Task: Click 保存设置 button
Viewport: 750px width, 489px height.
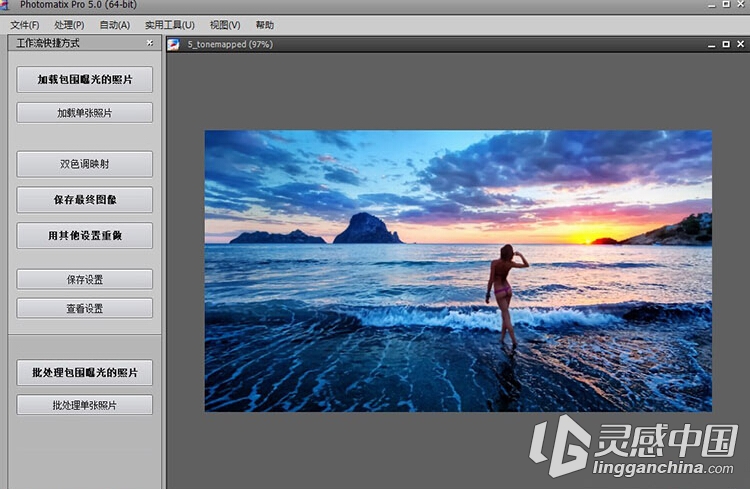Action: pos(85,279)
